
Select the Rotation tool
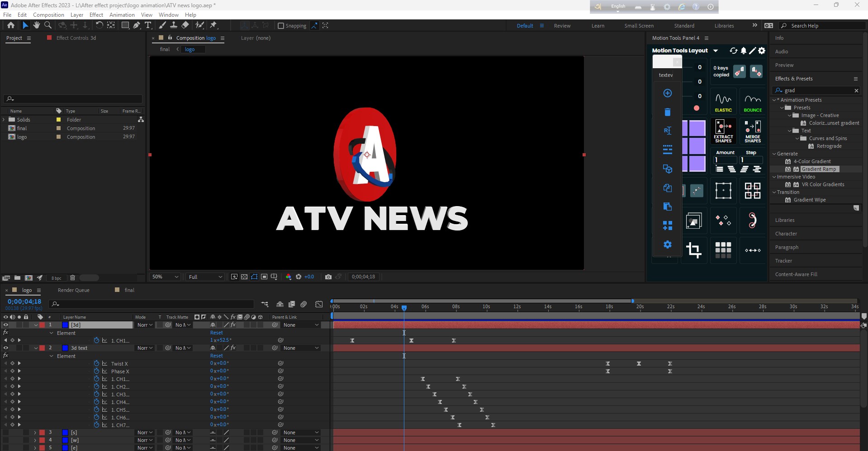click(x=99, y=25)
